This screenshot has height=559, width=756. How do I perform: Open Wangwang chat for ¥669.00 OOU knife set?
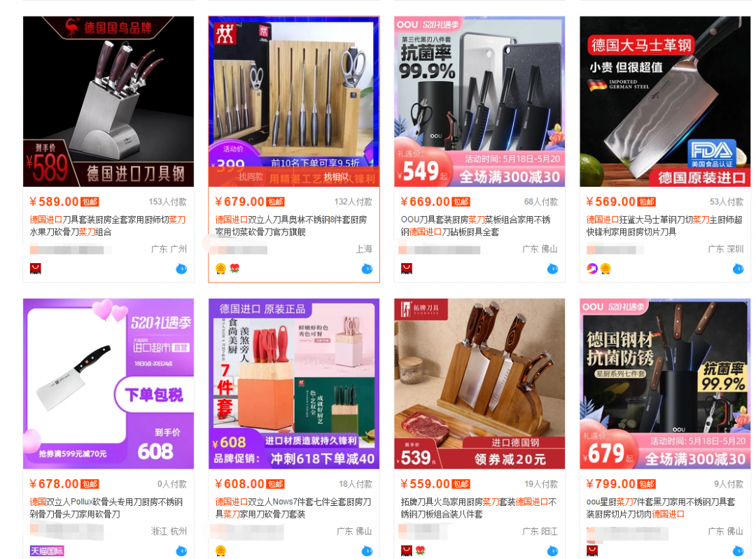552,269
